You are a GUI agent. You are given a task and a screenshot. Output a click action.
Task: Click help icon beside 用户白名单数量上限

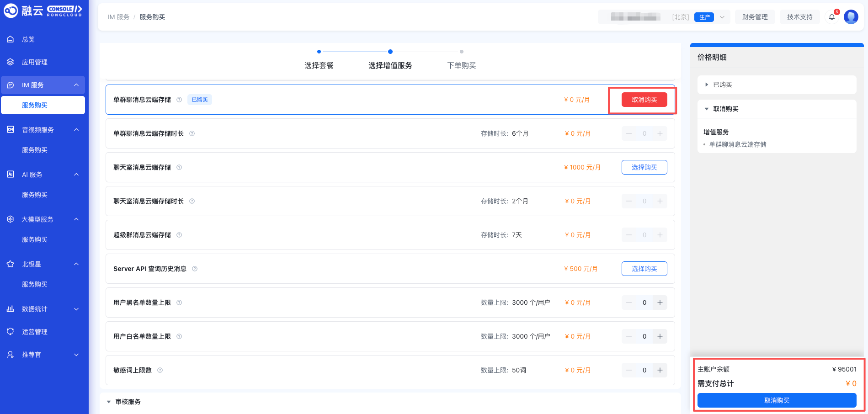(x=179, y=336)
